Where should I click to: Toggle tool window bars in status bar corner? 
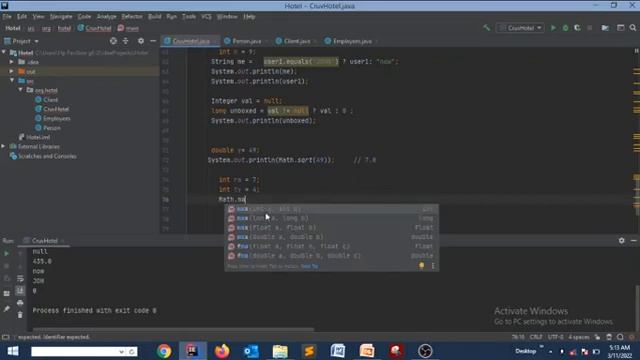[x=6, y=337]
